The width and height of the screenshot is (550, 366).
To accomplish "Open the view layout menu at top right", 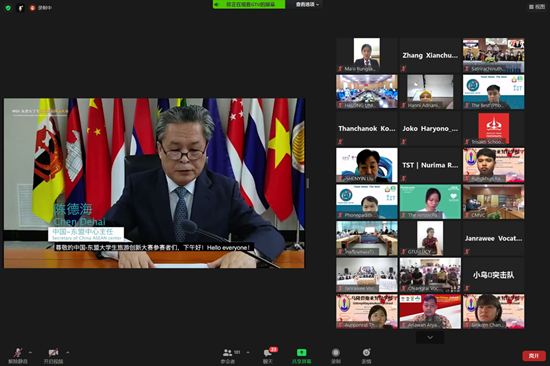I will [537, 7].
